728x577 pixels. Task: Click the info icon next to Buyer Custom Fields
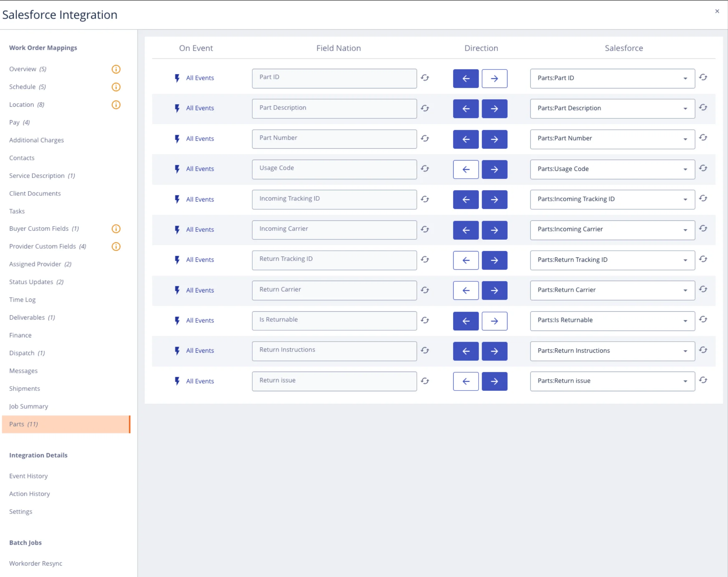click(x=116, y=229)
